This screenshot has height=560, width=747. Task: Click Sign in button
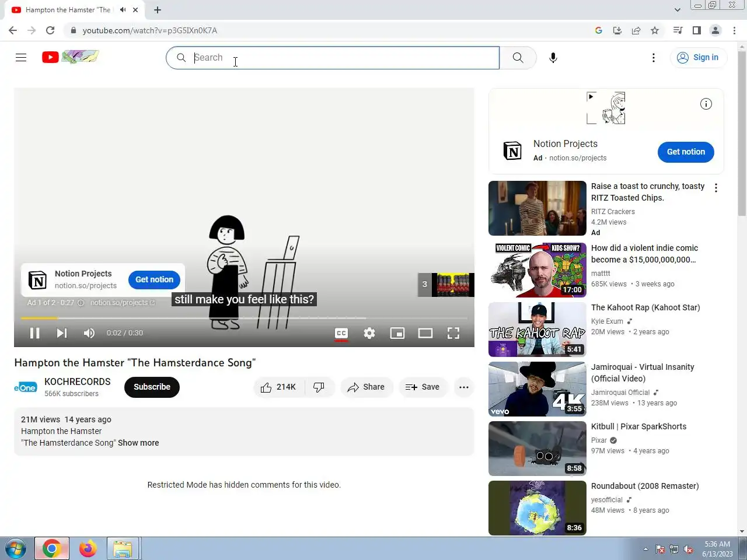698,57
